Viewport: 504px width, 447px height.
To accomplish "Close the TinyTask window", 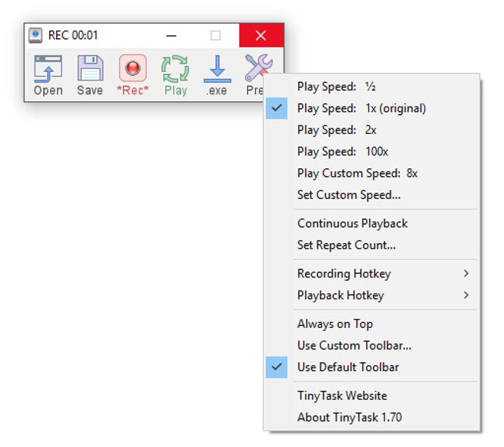I will (261, 35).
